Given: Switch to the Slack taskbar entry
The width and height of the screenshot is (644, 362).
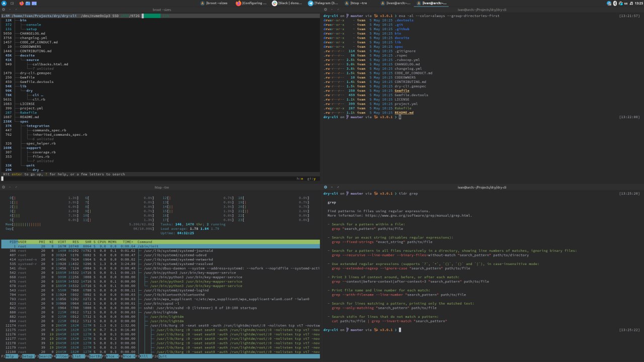Looking at the screenshot, I should coord(288,3).
